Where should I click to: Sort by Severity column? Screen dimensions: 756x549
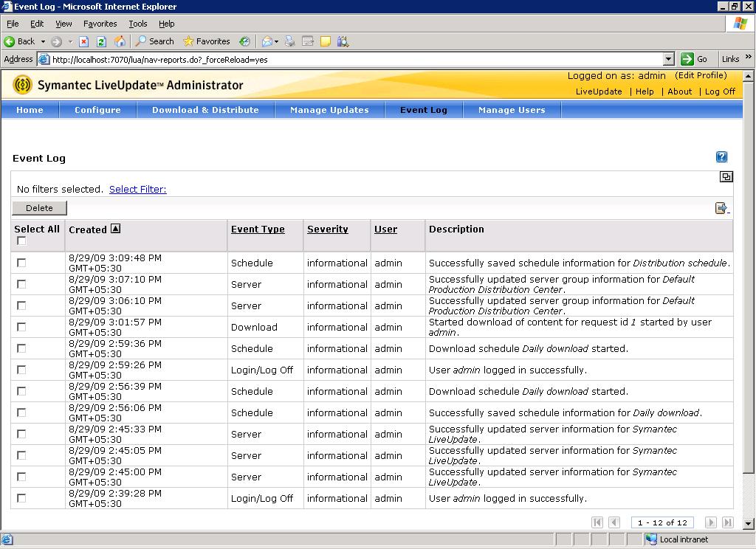(x=327, y=229)
